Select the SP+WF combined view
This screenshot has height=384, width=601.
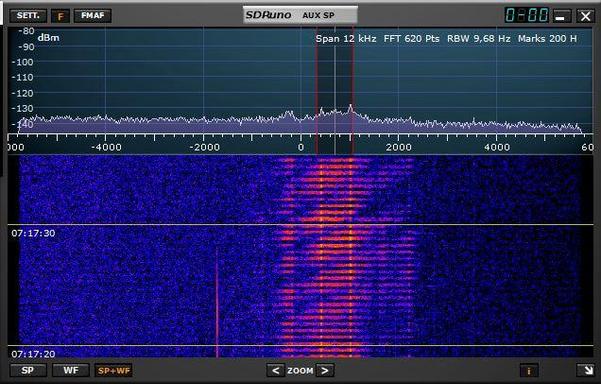[x=113, y=371]
